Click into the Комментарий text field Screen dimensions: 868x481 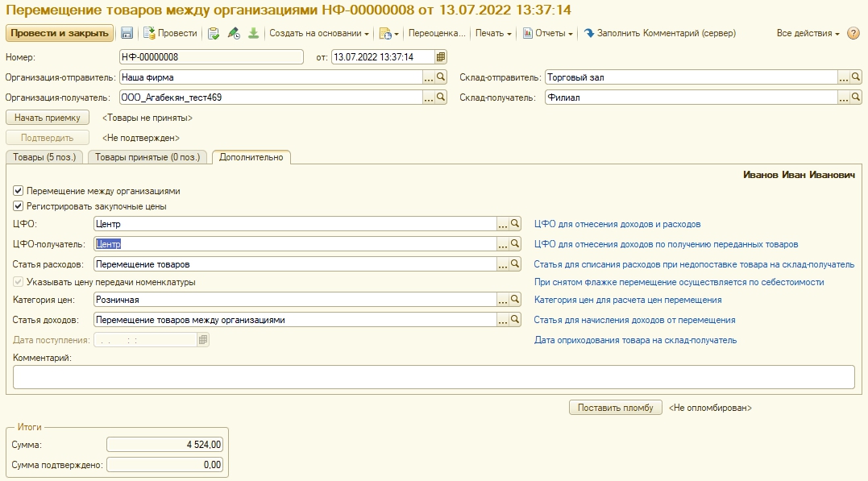click(x=434, y=376)
